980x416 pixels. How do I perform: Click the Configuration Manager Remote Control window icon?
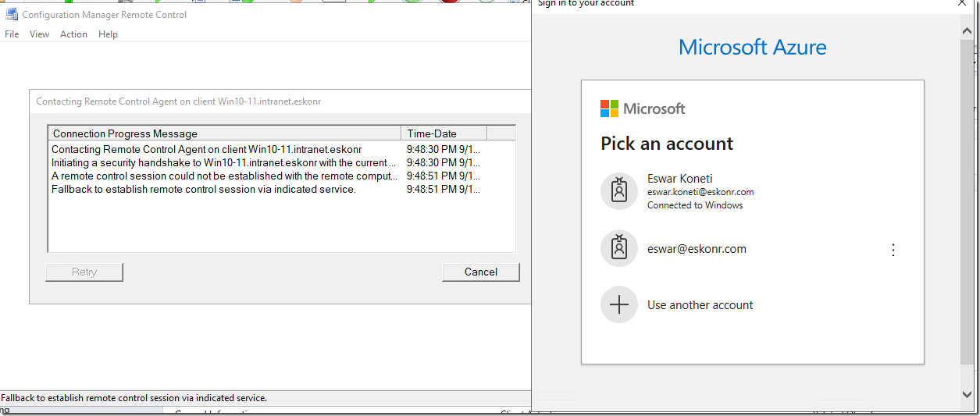click(11, 14)
